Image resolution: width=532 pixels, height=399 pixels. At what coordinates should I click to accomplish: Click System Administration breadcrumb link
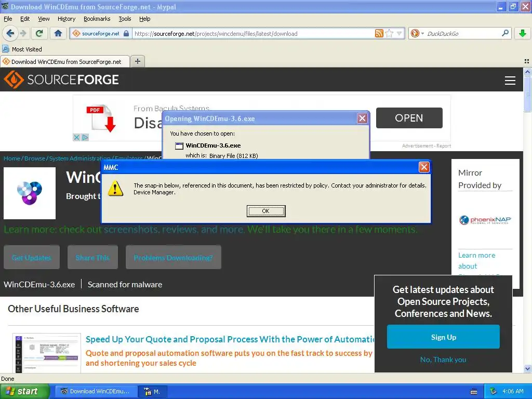click(x=79, y=158)
